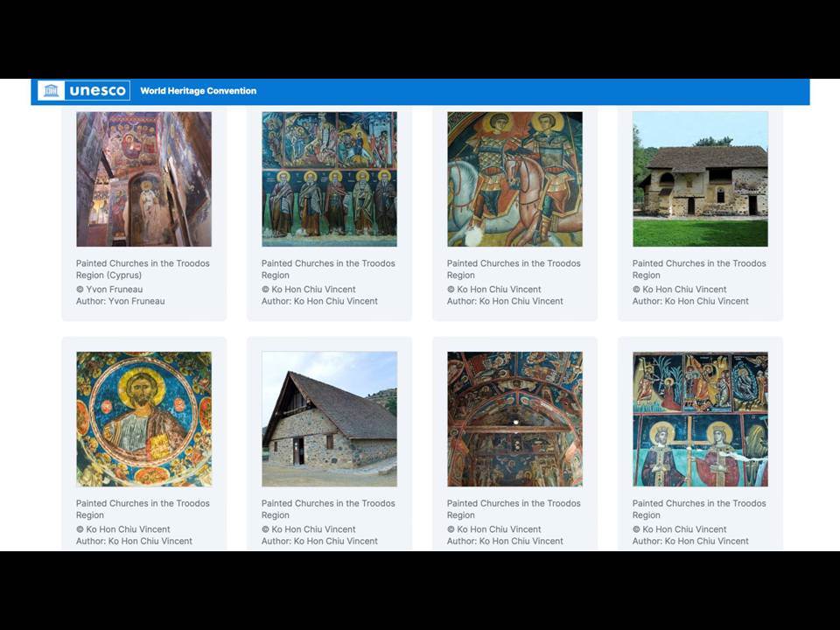
Task: Click caption title under Christ Pantocrator fresco
Action: click(143, 509)
